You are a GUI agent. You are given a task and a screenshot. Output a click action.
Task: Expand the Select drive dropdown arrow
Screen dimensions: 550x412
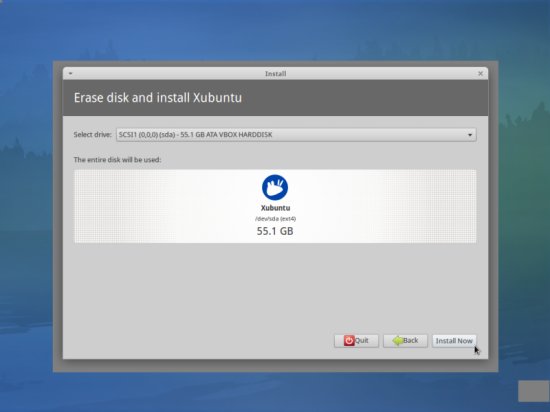pyautogui.click(x=470, y=135)
